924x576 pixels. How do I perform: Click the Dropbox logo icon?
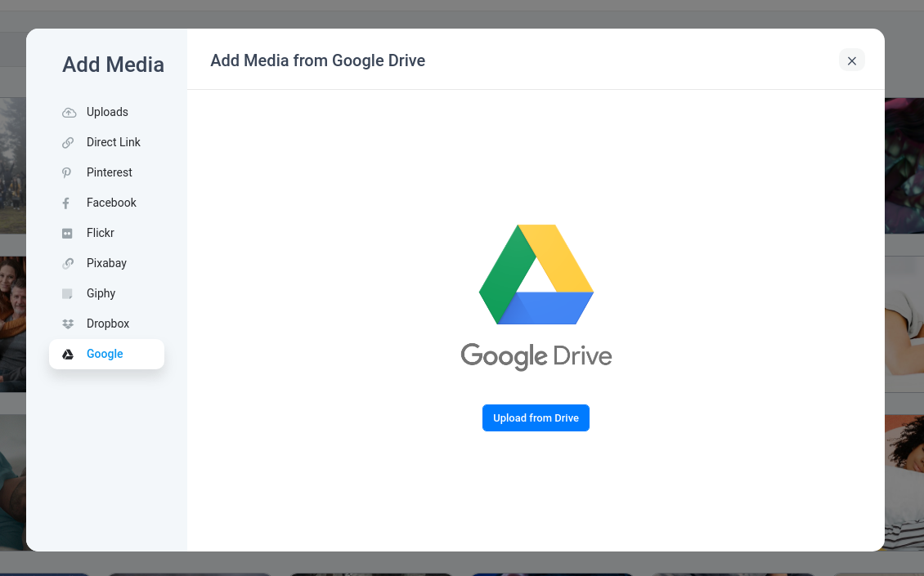point(68,324)
